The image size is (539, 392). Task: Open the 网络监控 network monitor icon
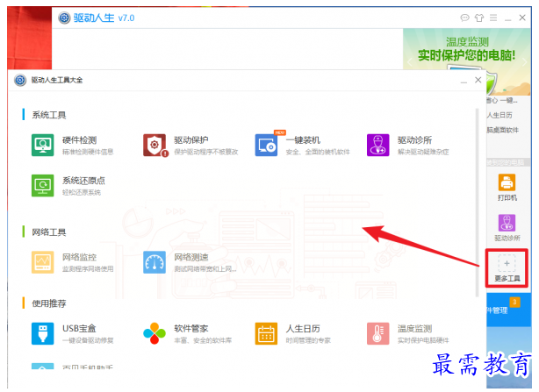[x=43, y=262]
